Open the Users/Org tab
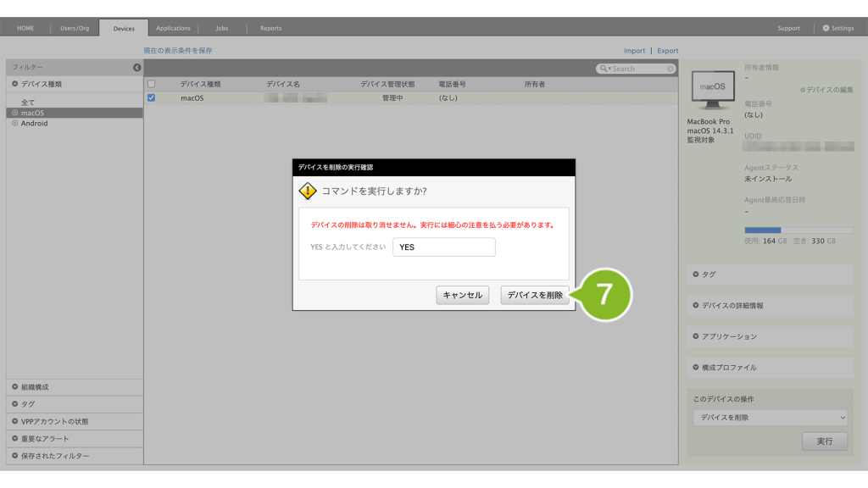 (x=75, y=28)
